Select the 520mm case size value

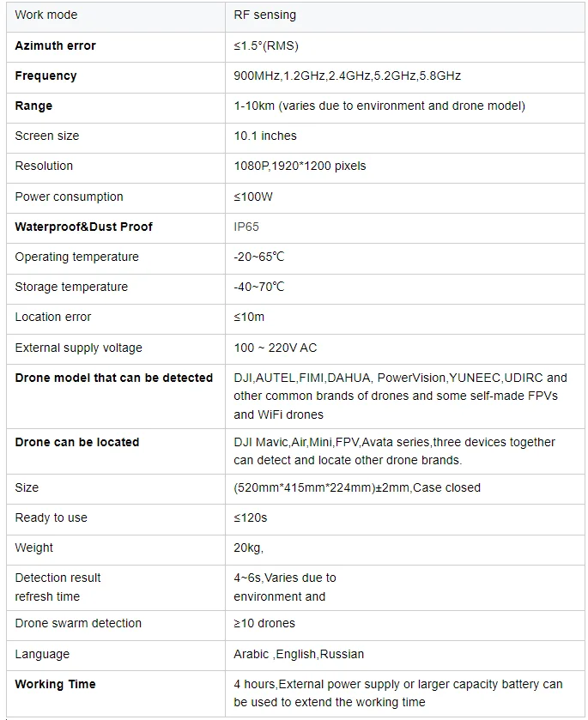(x=357, y=487)
